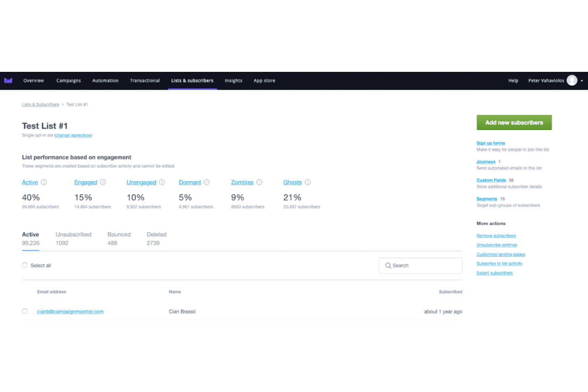The width and height of the screenshot is (588, 392).
Task: Select the Ghosts engagement segment link
Action: point(292,182)
